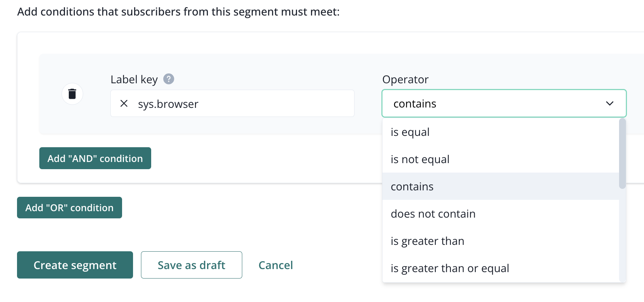
Task: Click the Label key help question mark
Action: pos(169,79)
